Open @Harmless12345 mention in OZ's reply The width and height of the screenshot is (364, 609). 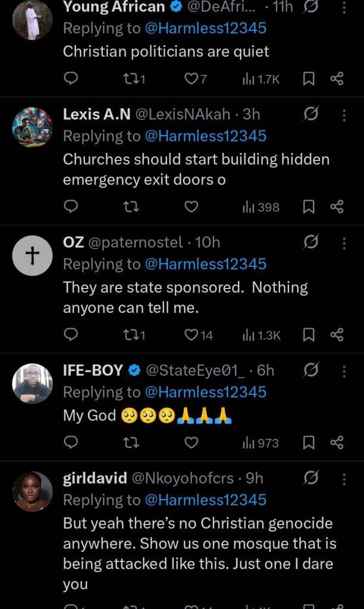coord(205,264)
